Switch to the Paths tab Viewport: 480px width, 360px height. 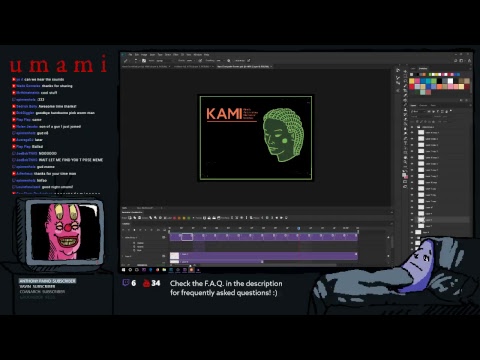(x=433, y=105)
